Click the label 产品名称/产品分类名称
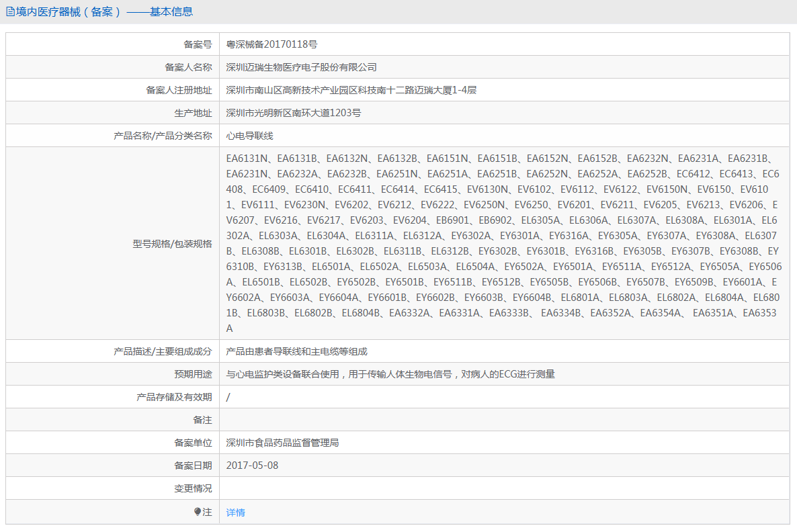 163,136
